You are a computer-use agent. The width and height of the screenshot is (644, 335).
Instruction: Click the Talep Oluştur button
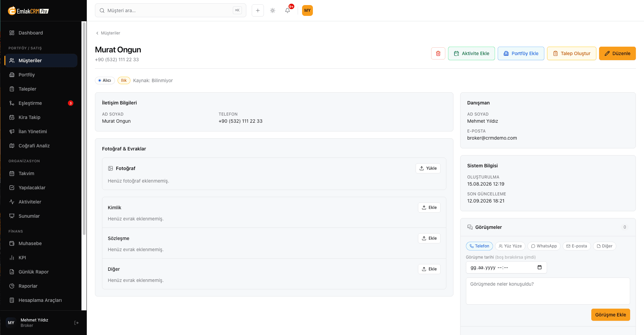(571, 53)
